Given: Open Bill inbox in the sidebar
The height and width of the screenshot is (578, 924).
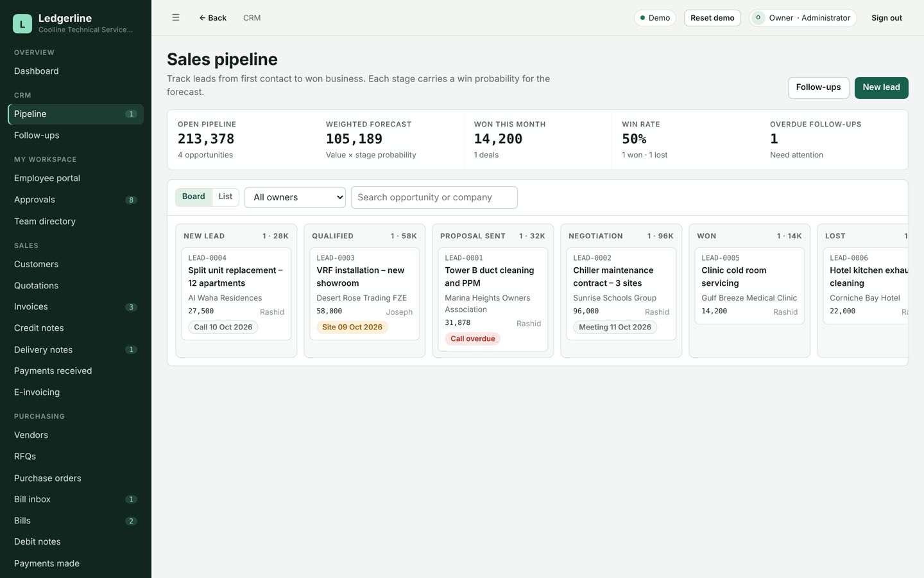Looking at the screenshot, I should (76, 500).
